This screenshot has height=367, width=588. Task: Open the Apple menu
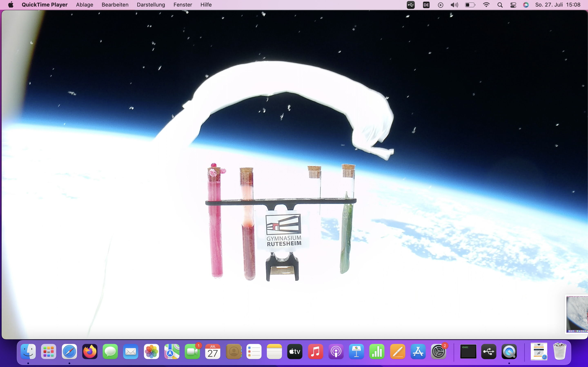tap(11, 5)
